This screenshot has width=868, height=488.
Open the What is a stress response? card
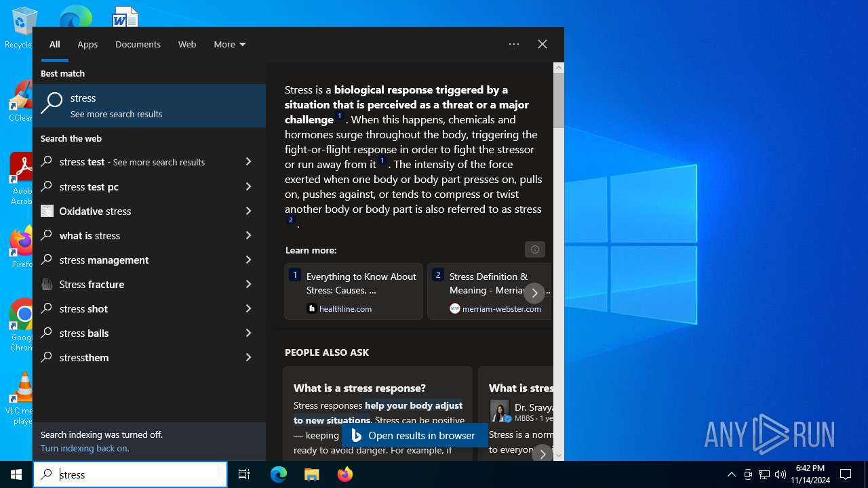pyautogui.click(x=378, y=413)
